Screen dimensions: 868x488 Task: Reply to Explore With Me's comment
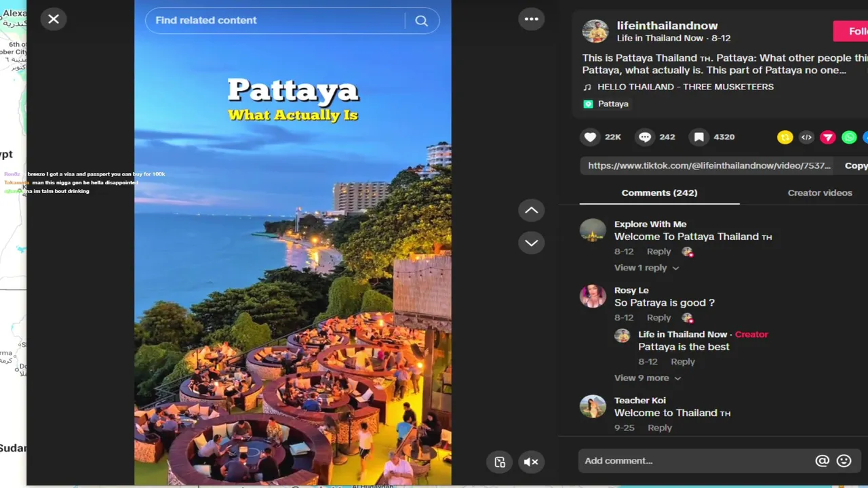tap(658, 251)
